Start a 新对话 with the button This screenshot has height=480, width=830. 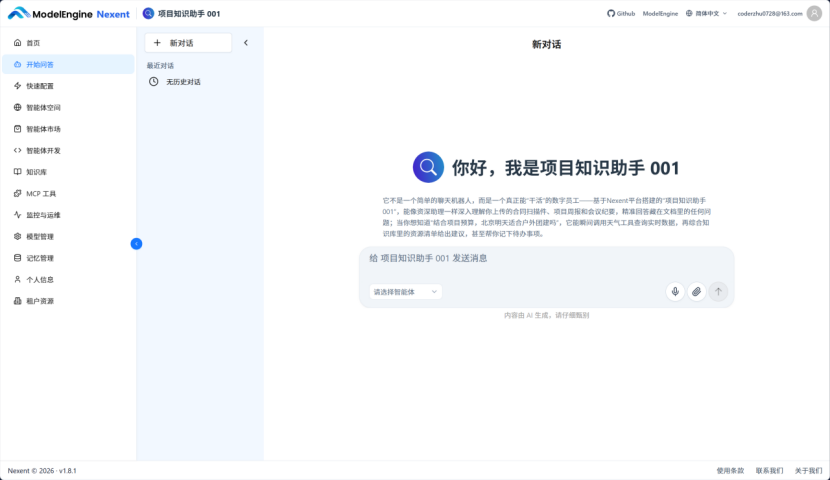(x=188, y=43)
